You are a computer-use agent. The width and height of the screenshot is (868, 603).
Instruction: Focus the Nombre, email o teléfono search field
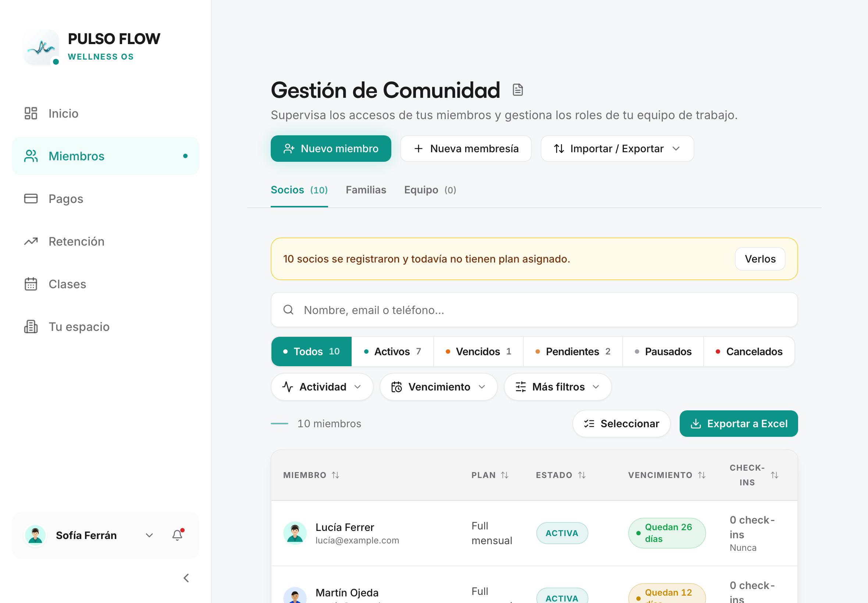(x=534, y=310)
